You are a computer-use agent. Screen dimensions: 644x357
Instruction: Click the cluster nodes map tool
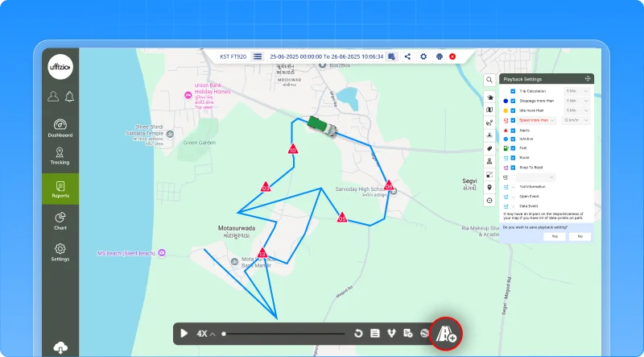(489, 135)
